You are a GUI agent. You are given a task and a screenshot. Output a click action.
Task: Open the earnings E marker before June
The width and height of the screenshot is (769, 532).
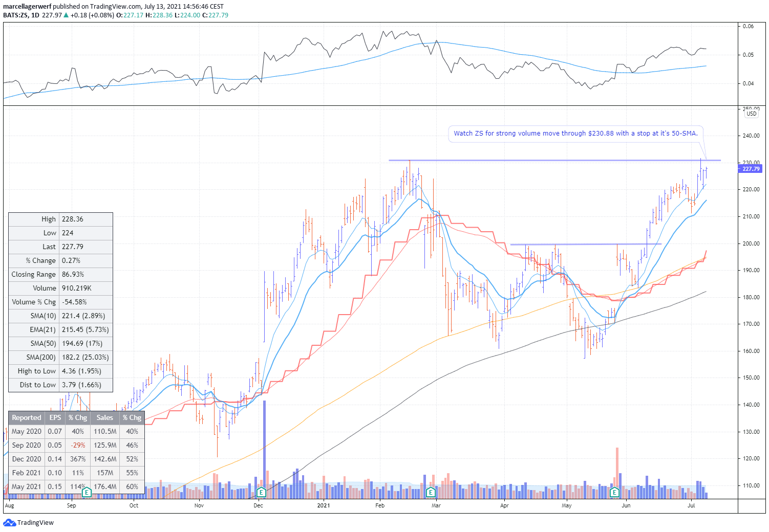(x=615, y=493)
